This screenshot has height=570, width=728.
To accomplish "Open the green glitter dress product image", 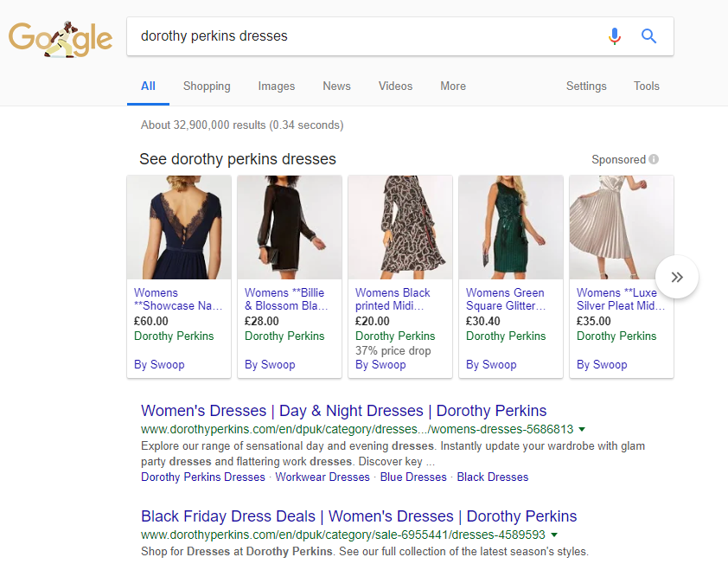I will [x=510, y=227].
